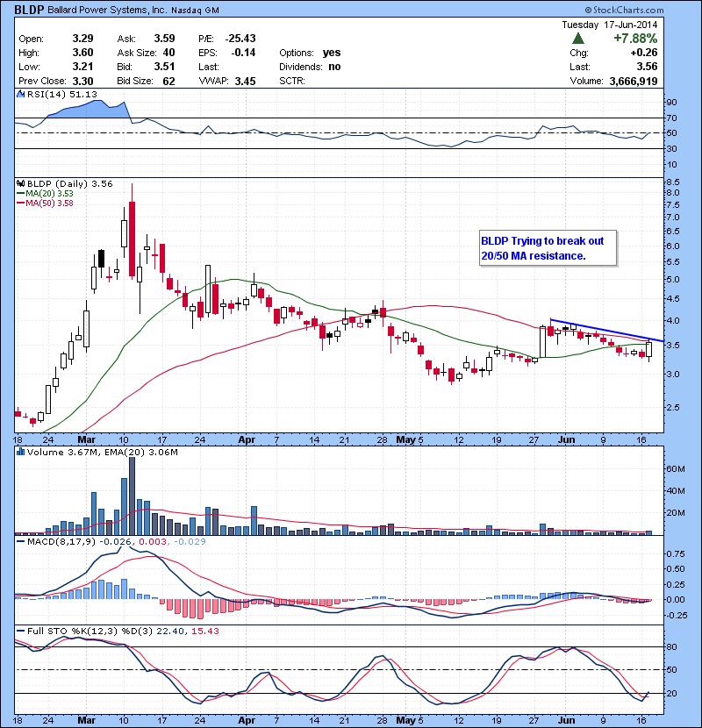The height and width of the screenshot is (728, 702).
Task: Click the Full STO legend line marker
Action: [x=20, y=631]
